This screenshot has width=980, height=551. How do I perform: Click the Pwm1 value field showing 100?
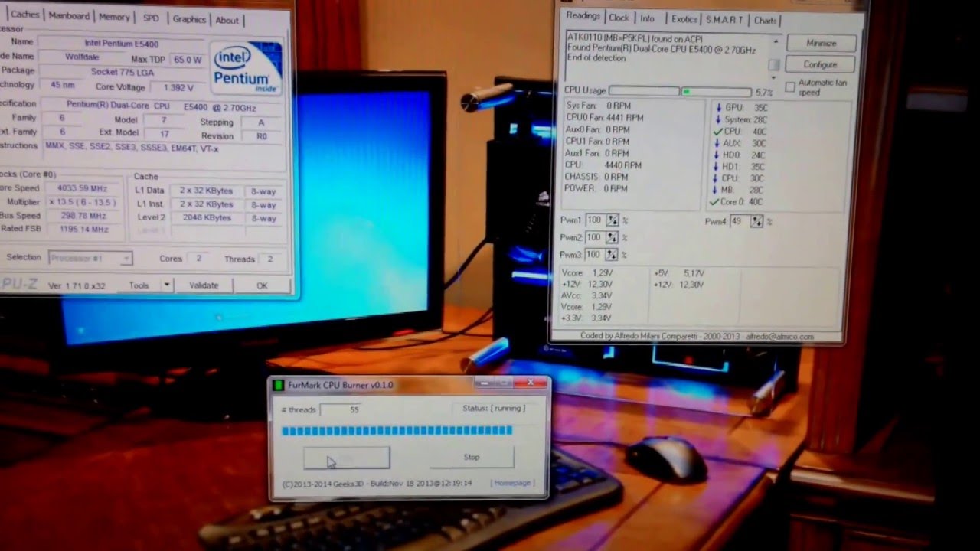coord(595,220)
